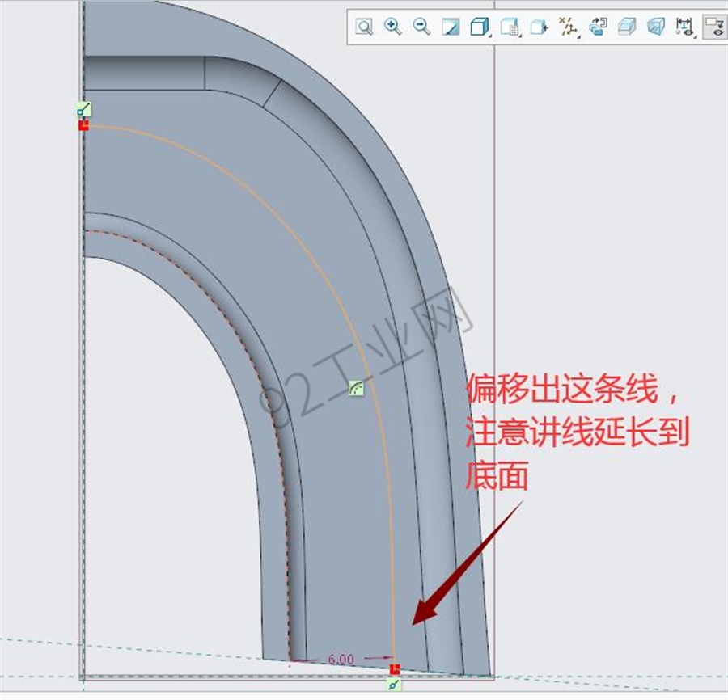Click the cube-with-arrow view icon
The image size is (728, 700).
click(x=539, y=27)
